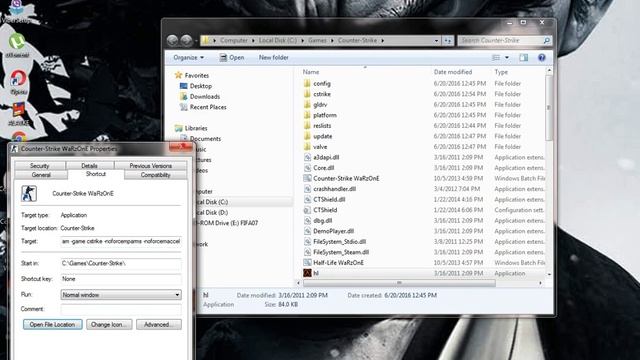Open Desktop in the navigation pane
Image resolution: width=640 pixels, height=360 pixels.
(x=200, y=86)
